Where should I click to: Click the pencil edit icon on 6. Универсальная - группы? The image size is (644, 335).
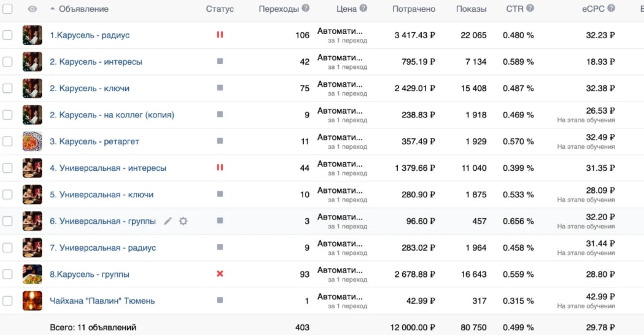click(x=167, y=221)
